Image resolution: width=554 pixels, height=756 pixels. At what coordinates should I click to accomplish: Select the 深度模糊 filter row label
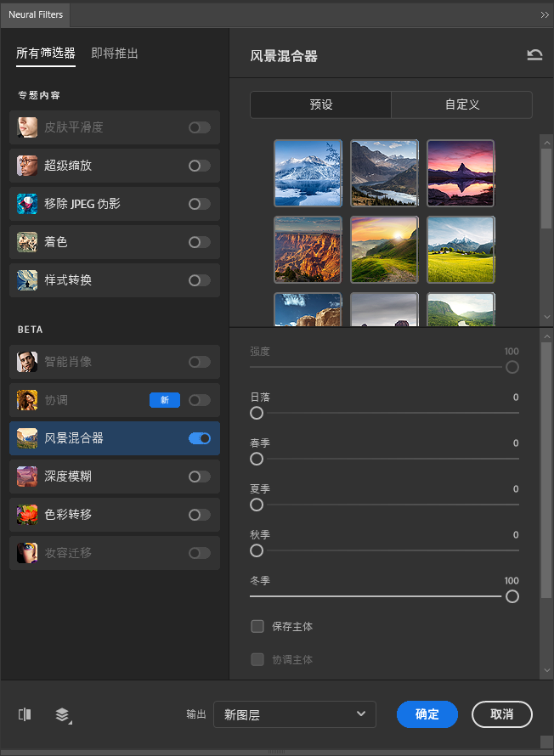click(x=68, y=477)
